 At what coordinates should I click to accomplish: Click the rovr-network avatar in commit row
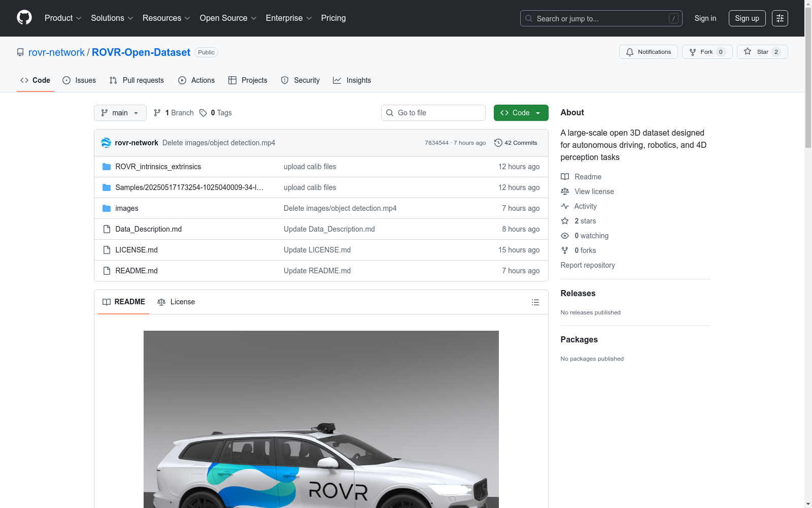tap(106, 143)
